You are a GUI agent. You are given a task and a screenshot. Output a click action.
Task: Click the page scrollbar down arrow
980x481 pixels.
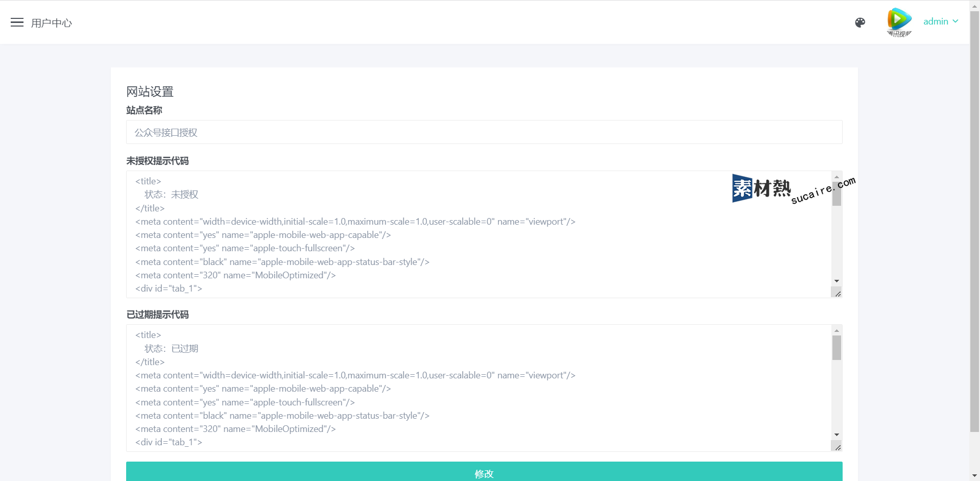click(974, 476)
